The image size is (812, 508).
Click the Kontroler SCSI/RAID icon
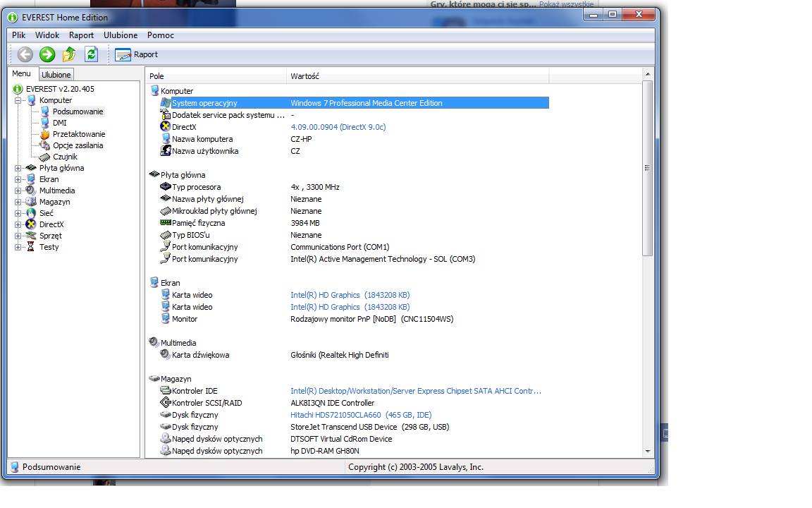(165, 403)
